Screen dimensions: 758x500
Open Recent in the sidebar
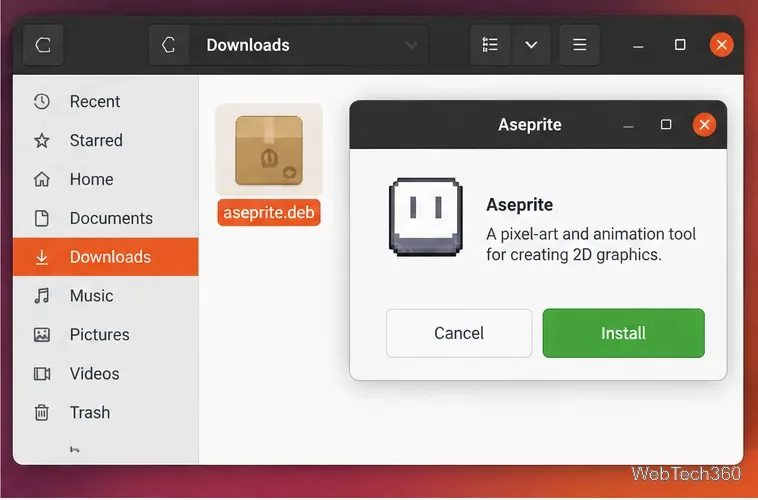pos(106,102)
